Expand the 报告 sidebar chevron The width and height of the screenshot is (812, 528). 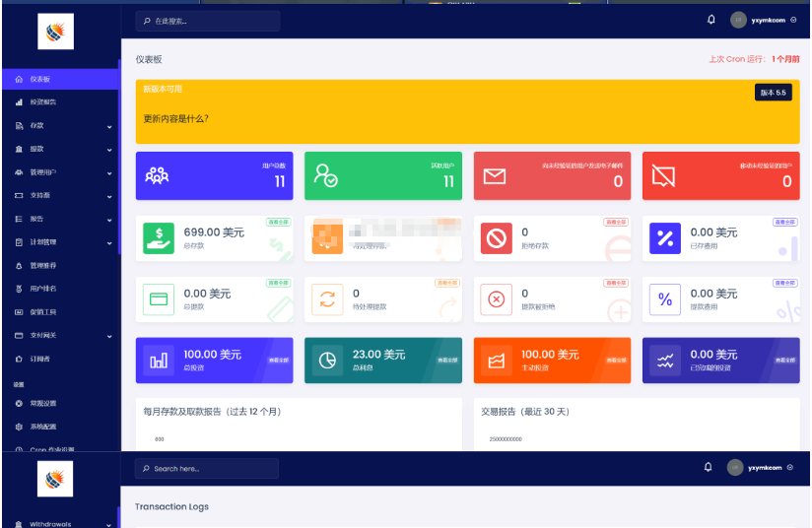109,220
